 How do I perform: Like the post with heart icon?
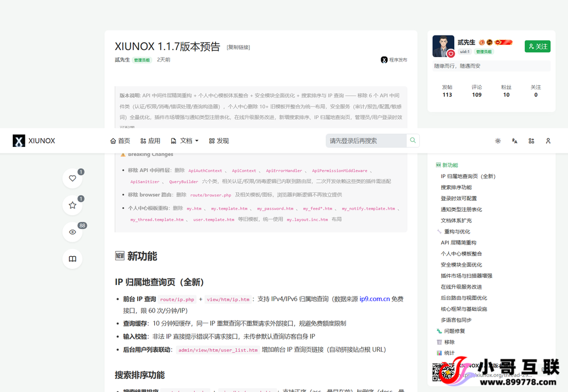tap(73, 179)
